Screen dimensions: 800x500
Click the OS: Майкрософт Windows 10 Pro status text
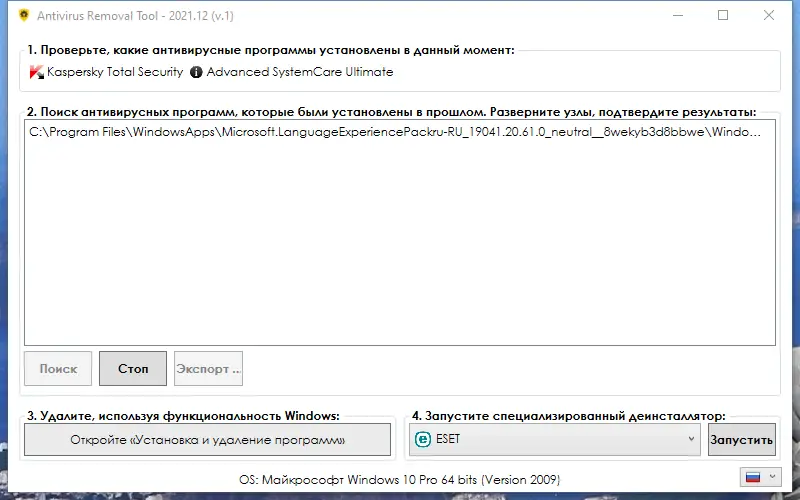click(399, 480)
